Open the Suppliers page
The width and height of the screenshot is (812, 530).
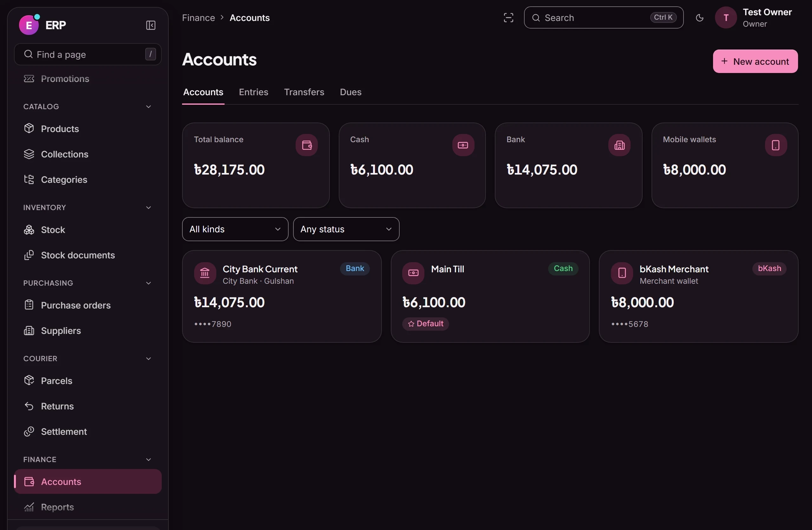[88, 331]
